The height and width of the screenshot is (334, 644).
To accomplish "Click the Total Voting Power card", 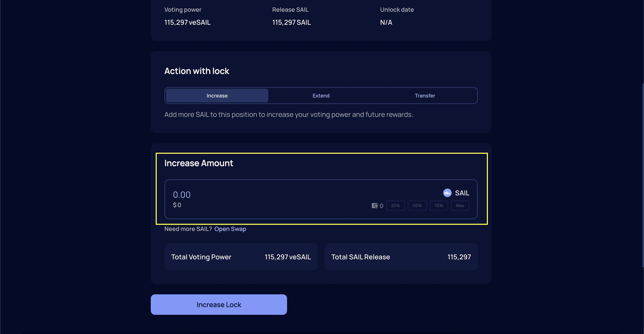I will tap(241, 257).
